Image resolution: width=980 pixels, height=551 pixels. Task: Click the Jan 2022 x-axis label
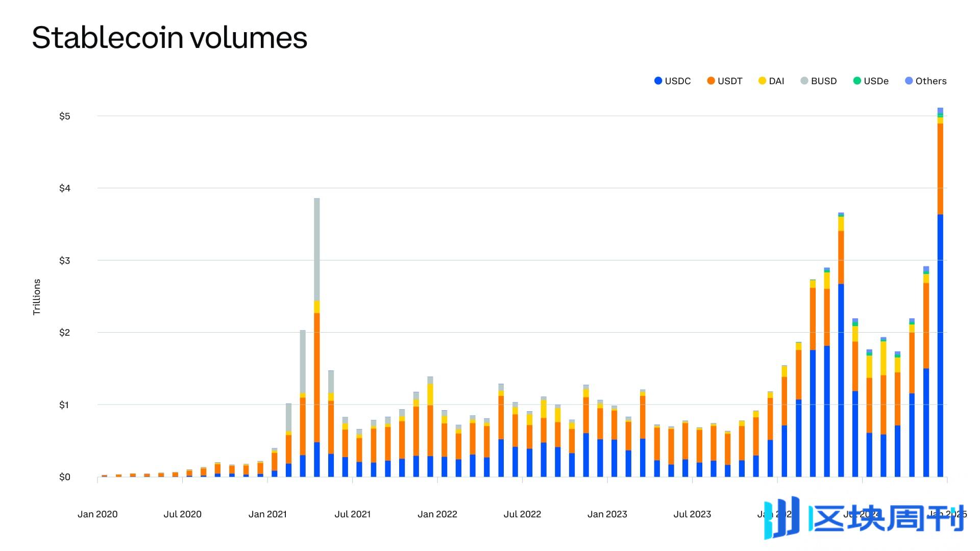coord(437,514)
